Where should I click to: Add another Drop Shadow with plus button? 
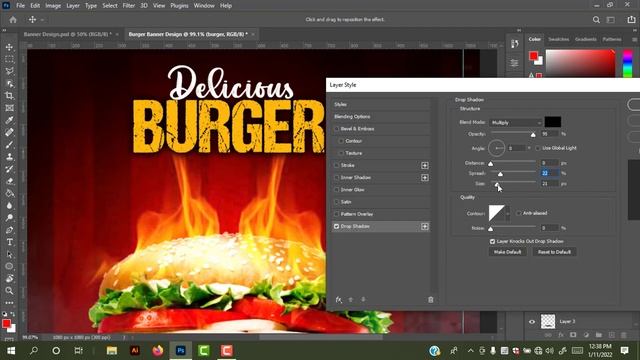click(425, 227)
